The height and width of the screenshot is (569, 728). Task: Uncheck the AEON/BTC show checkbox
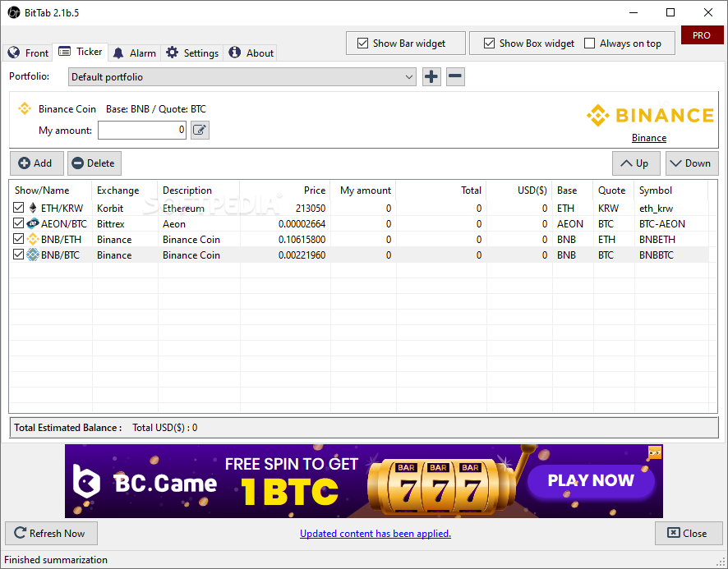point(19,223)
